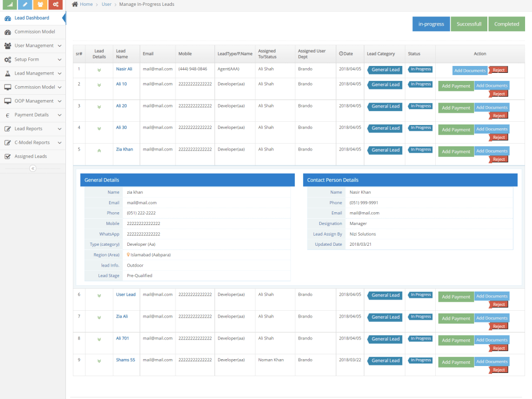Expand lead details for Shams 55
532x399 pixels.
[99, 361]
